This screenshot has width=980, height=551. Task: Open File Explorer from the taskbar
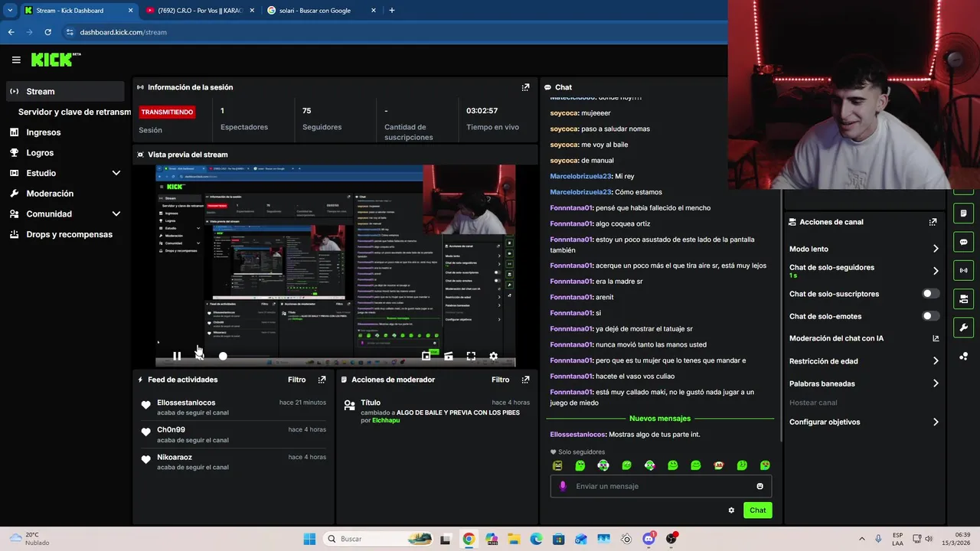coord(514,539)
